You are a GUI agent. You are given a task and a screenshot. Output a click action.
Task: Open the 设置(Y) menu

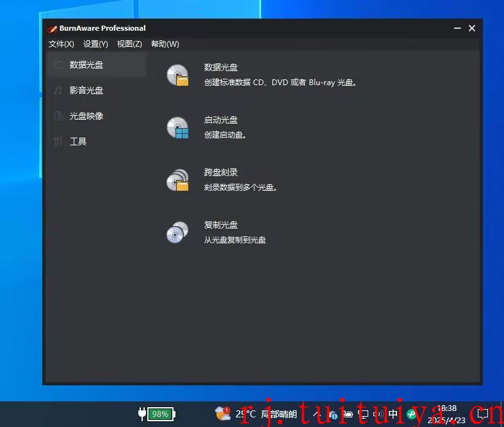coord(95,44)
